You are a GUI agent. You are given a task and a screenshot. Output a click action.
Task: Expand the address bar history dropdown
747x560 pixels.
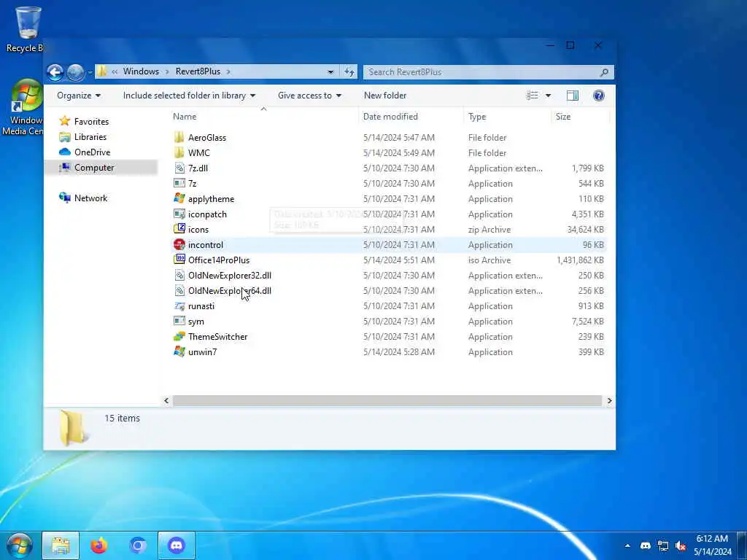(330, 72)
